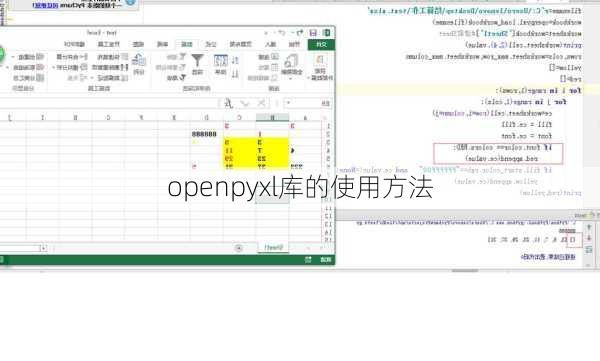Click the Ready (就绪) status bar label
The image size is (600, 361).
(326, 260)
